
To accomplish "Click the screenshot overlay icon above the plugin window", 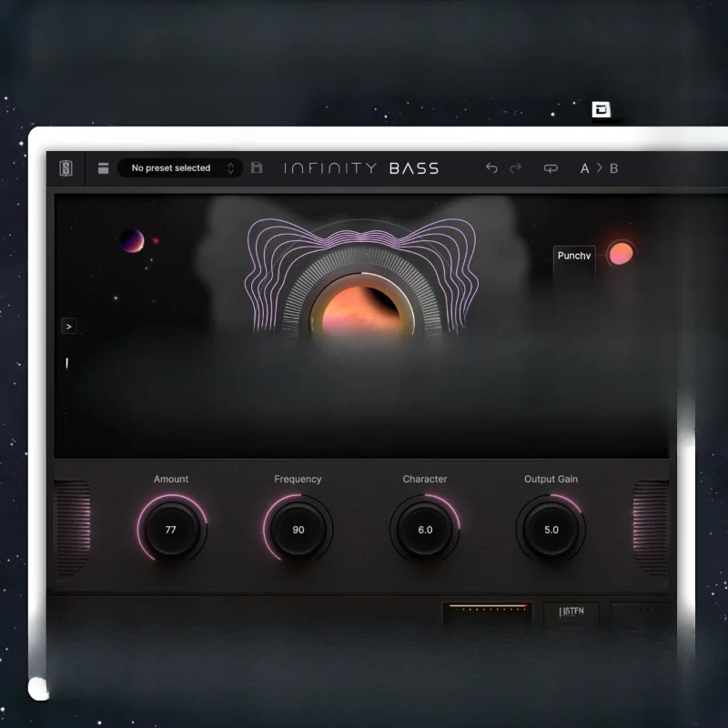I will point(602,107).
